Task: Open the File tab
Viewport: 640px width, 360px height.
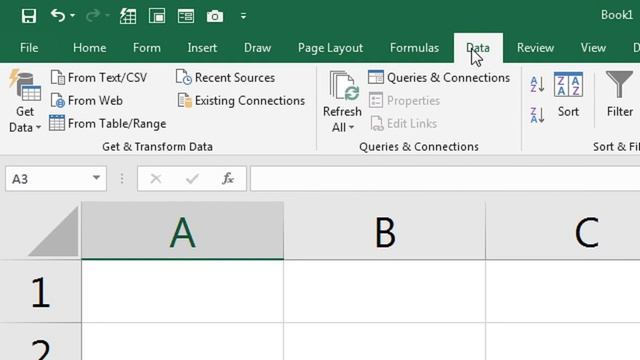Action: click(29, 48)
